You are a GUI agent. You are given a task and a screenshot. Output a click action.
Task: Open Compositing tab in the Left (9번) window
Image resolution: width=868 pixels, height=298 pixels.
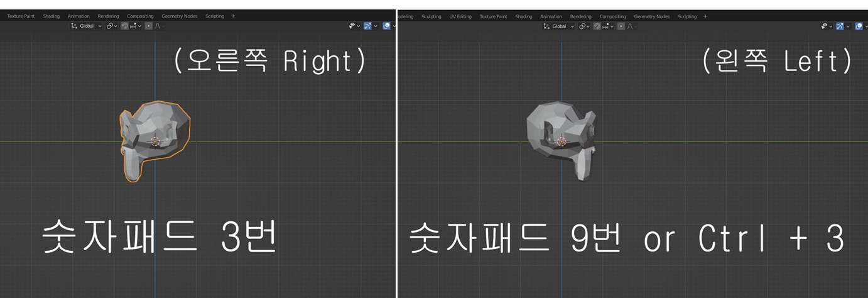pyautogui.click(x=612, y=16)
